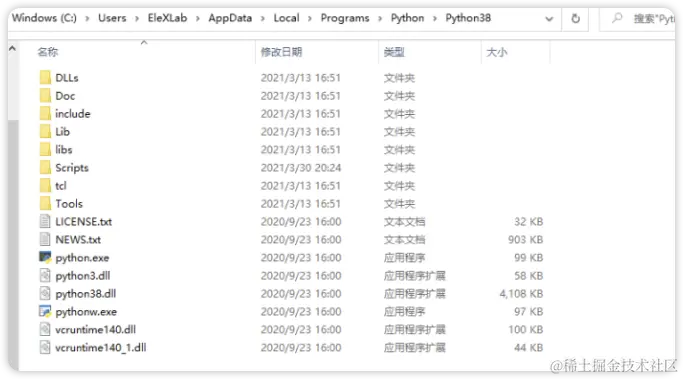683x379 pixels.
Task: Select the Lib folder icon
Action: (x=45, y=132)
